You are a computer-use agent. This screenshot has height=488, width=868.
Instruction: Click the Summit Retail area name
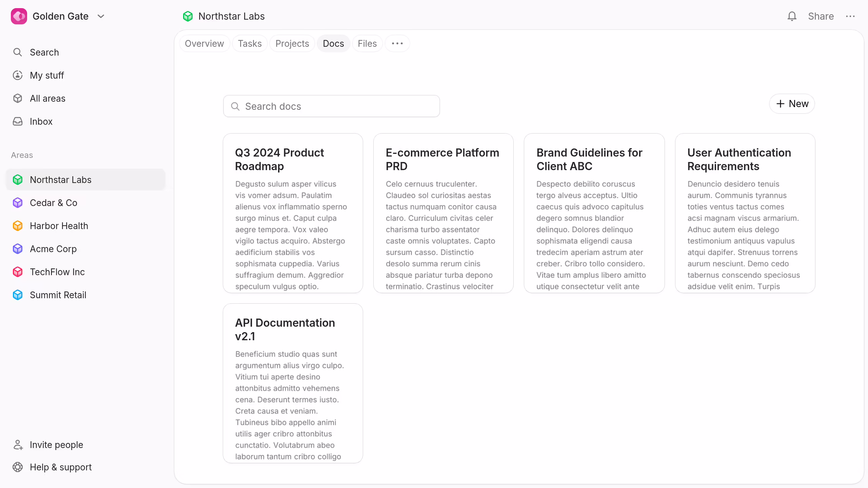tap(58, 295)
